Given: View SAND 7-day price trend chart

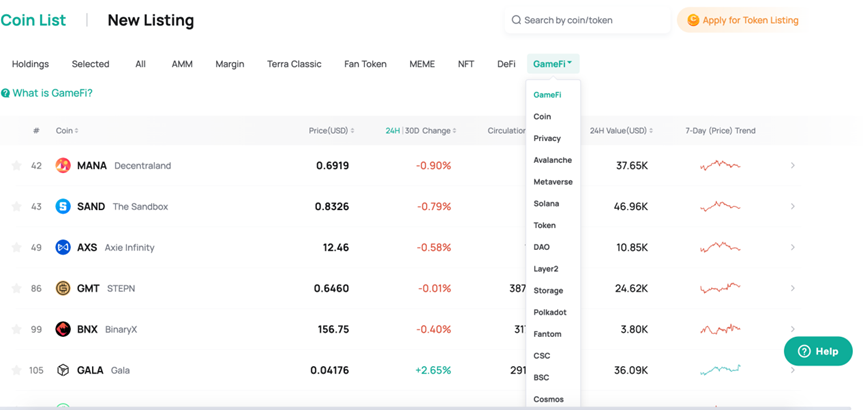Looking at the screenshot, I should click(x=720, y=206).
